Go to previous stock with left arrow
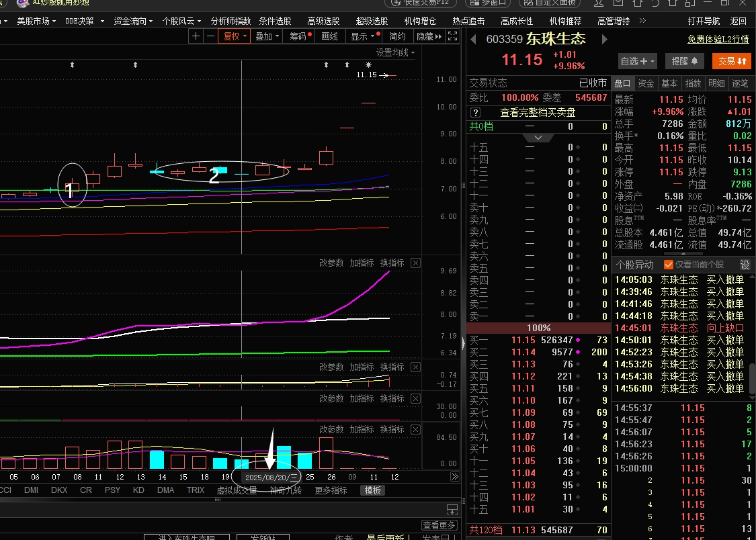The height and width of the screenshot is (540, 756). pyautogui.click(x=474, y=40)
